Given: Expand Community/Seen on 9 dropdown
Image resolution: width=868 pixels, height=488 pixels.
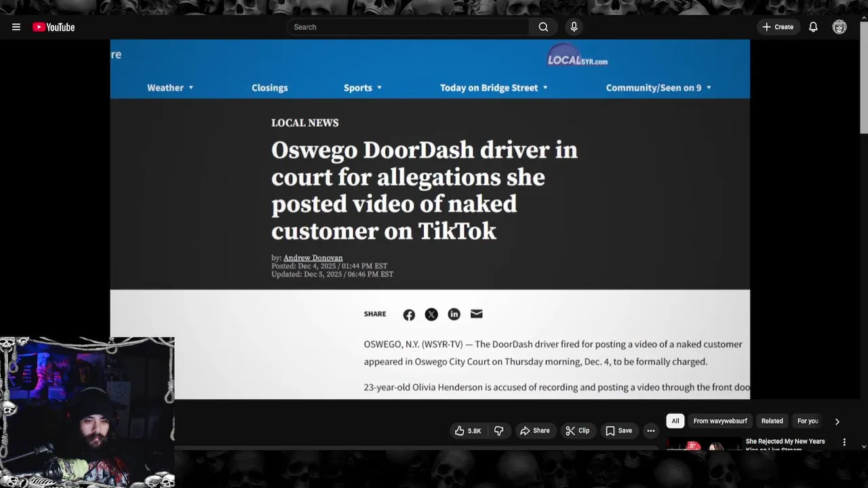Looking at the screenshot, I should pos(658,87).
